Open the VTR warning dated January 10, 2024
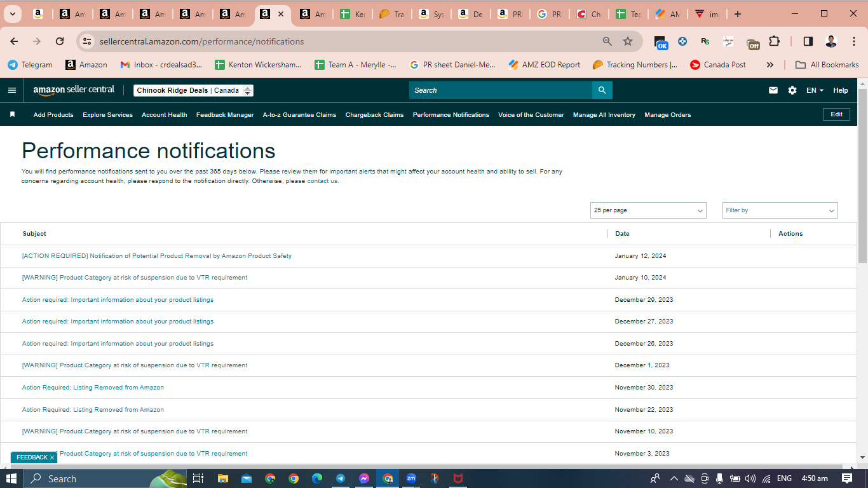868x488 pixels. (135, 278)
